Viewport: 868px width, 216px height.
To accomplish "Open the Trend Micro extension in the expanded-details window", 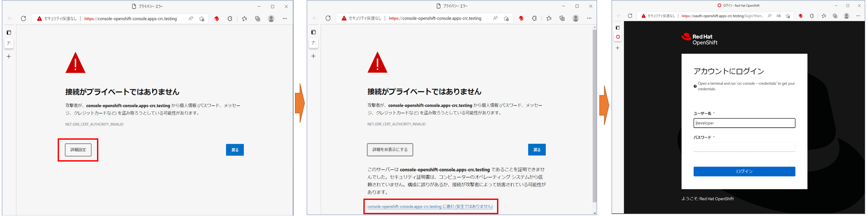I will 521,18.
